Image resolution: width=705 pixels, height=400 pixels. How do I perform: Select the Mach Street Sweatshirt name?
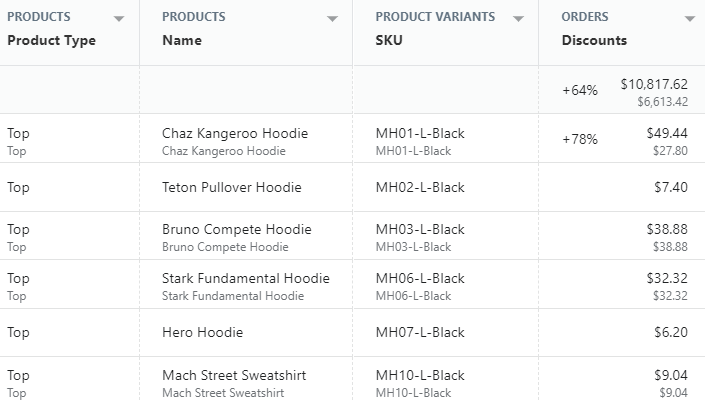click(x=234, y=376)
